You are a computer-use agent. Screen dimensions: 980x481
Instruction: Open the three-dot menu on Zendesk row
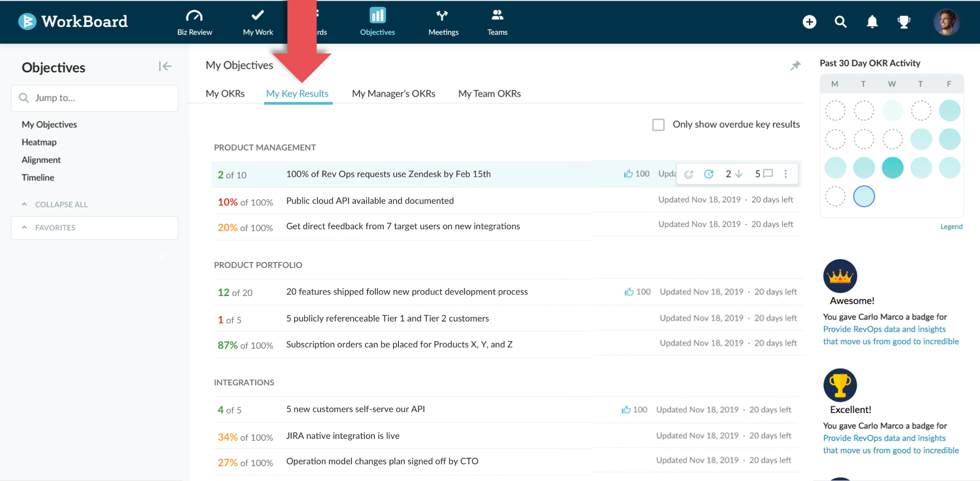786,174
